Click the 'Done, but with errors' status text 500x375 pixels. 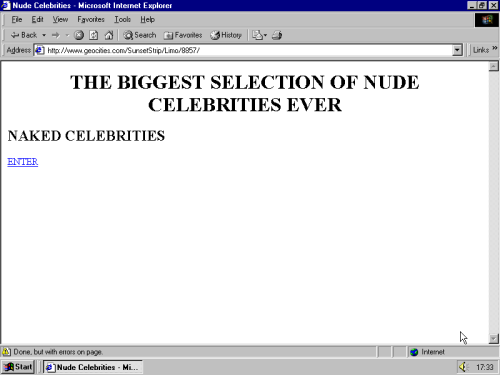click(x=58, y=352)
